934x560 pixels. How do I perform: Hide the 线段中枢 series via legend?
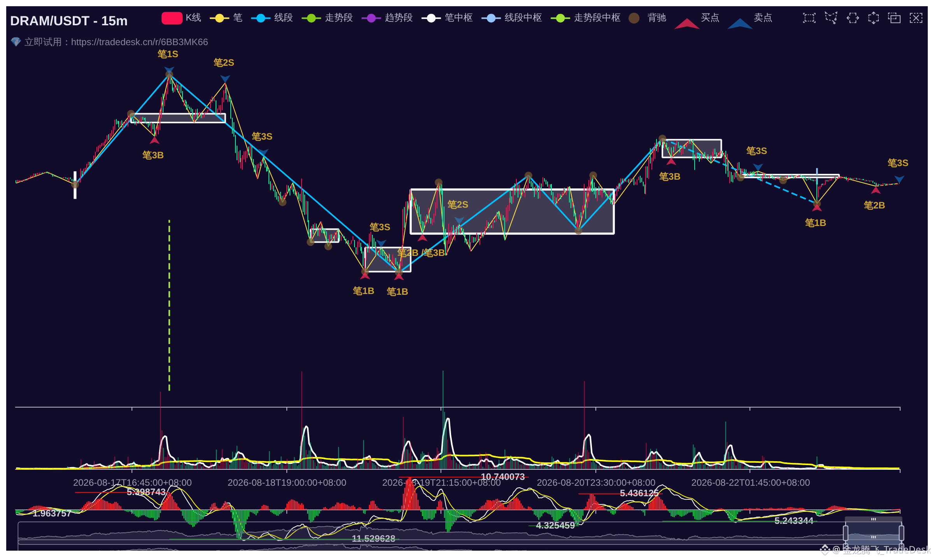click(x=512, y=18)
